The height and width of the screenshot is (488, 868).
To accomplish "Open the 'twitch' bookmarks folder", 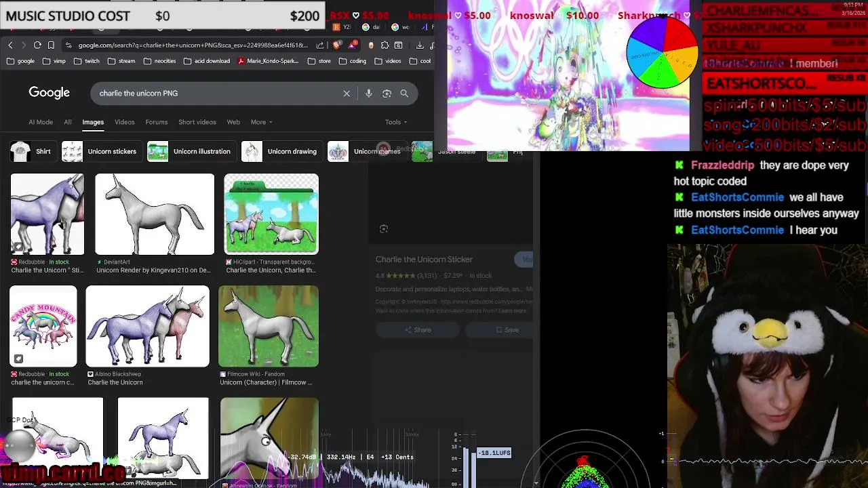I will click(86, 61).
